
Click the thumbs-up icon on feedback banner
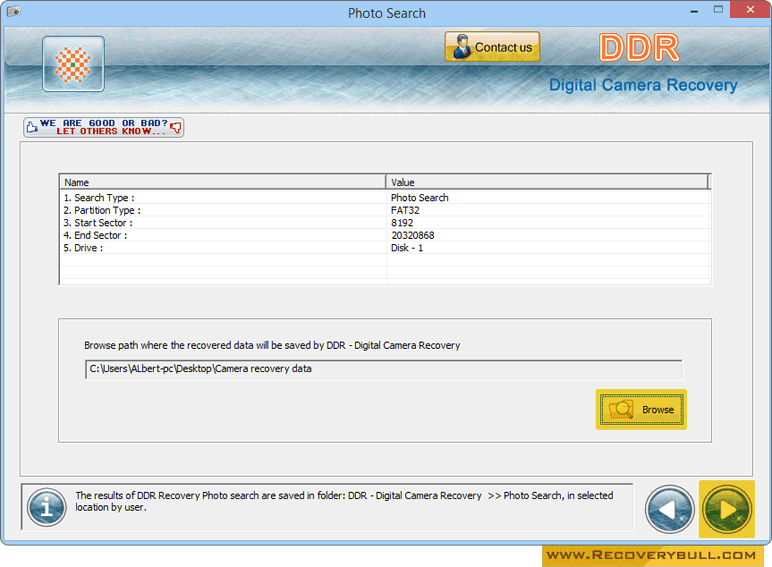coord(32,127)
